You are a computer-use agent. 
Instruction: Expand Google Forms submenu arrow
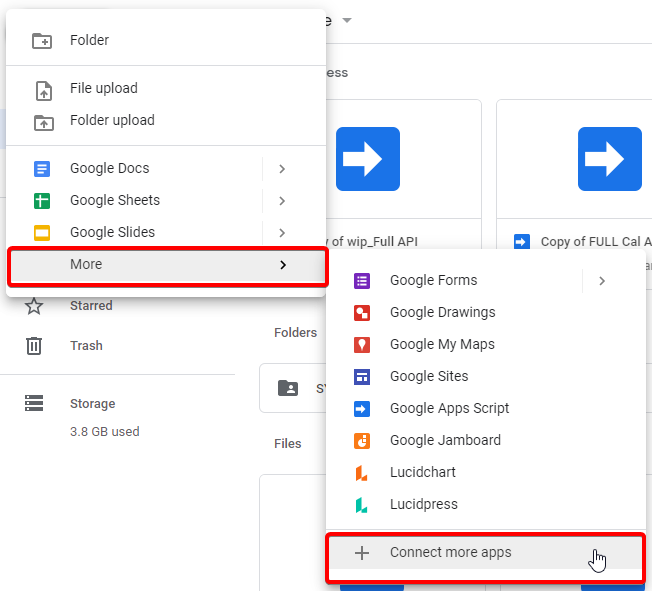602,281
